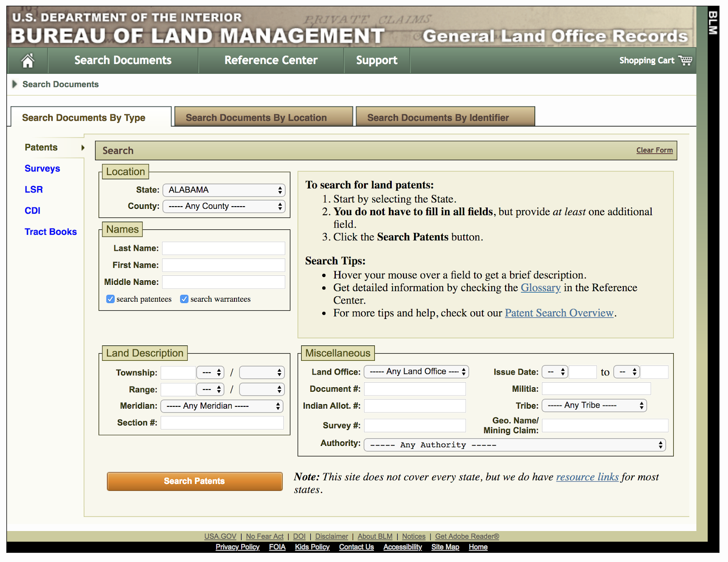This screenshot has width=728, height=562.
Task: Select Tract Books in the sidebar
Action: tap(51, 232)
